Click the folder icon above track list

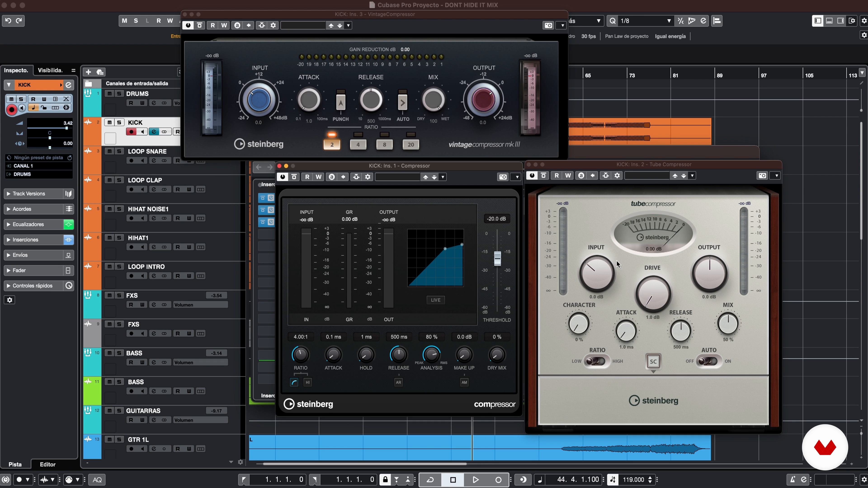(x=89, y=84)
